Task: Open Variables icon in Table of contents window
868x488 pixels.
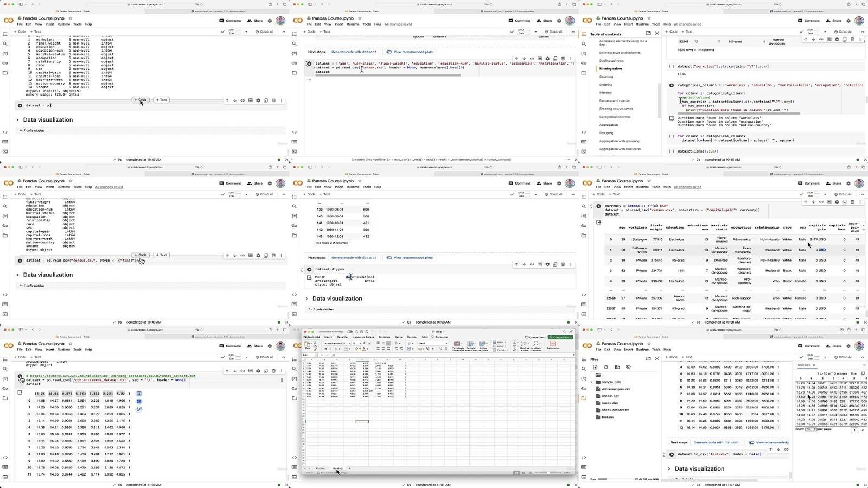Action: (584, 53)
